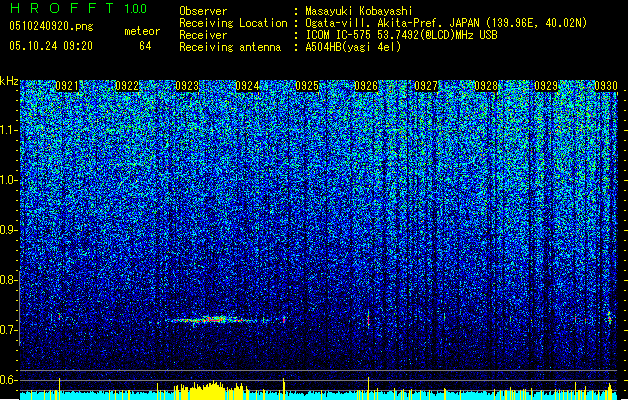Image resolution: width=629 pixels, height=400 pixels.
Task: Click the 0929 time marker
Action: coord(546,86)
